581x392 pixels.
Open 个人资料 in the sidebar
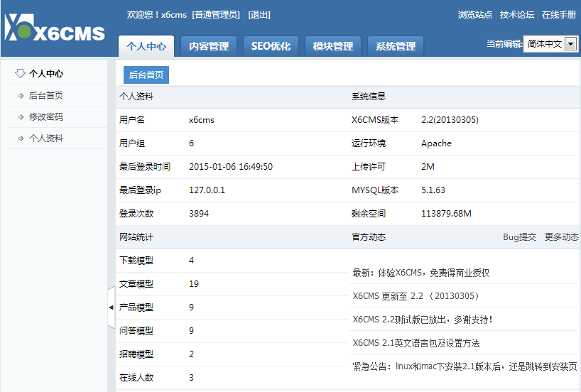[46, 138]
